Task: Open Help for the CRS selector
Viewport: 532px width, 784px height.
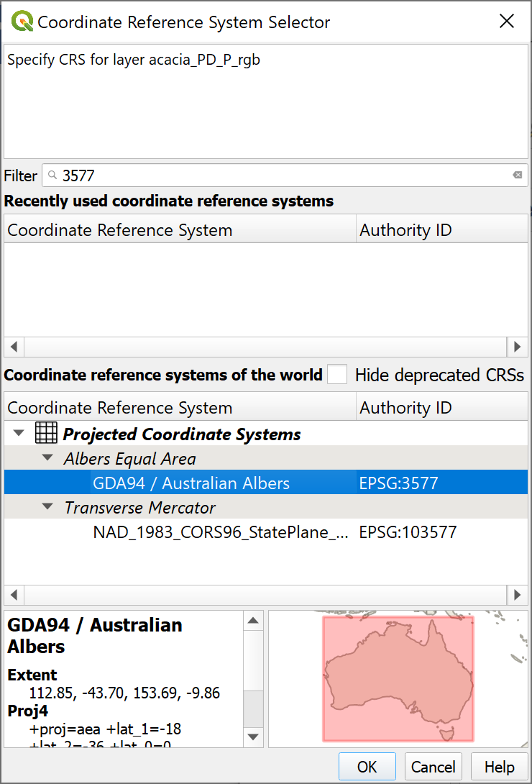Action: (x=500, y=766)
